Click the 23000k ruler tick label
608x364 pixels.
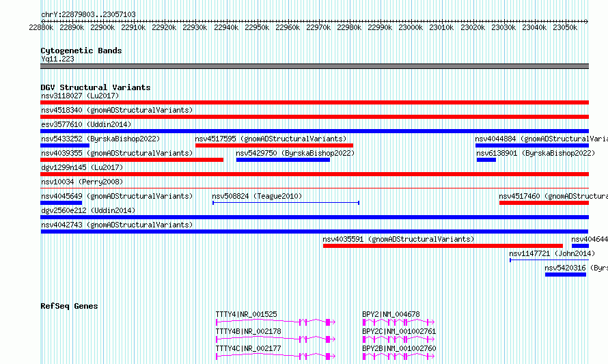(411, 27)
